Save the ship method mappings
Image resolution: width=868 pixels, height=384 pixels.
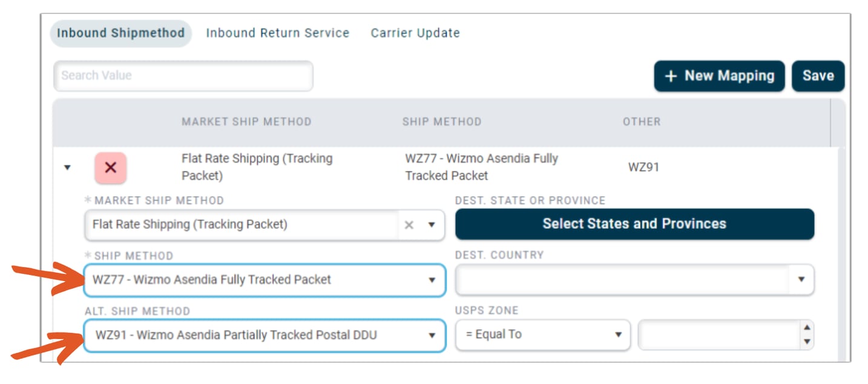[818, 76]
